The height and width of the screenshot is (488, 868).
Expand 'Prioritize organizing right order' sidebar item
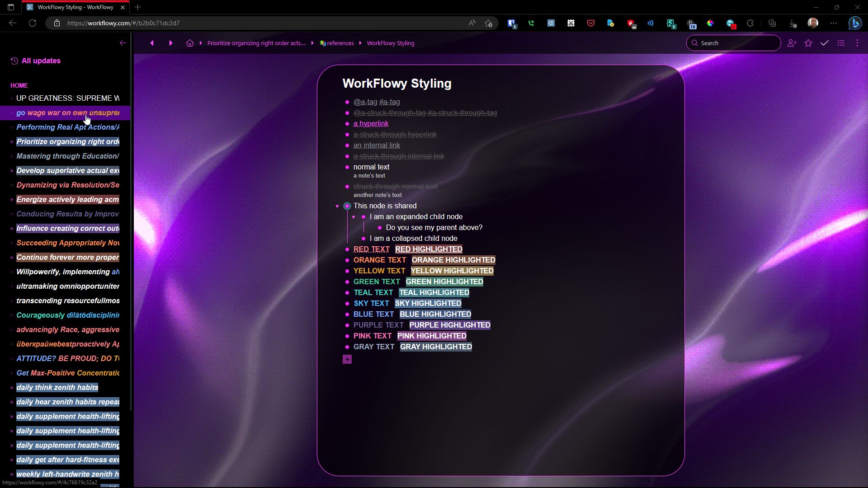point(12,142)
